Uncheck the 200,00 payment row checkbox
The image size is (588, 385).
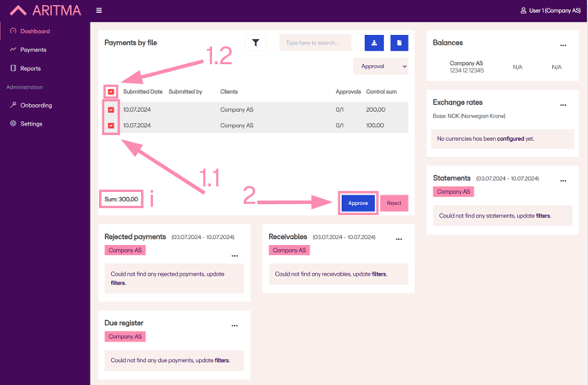point(111,109)
